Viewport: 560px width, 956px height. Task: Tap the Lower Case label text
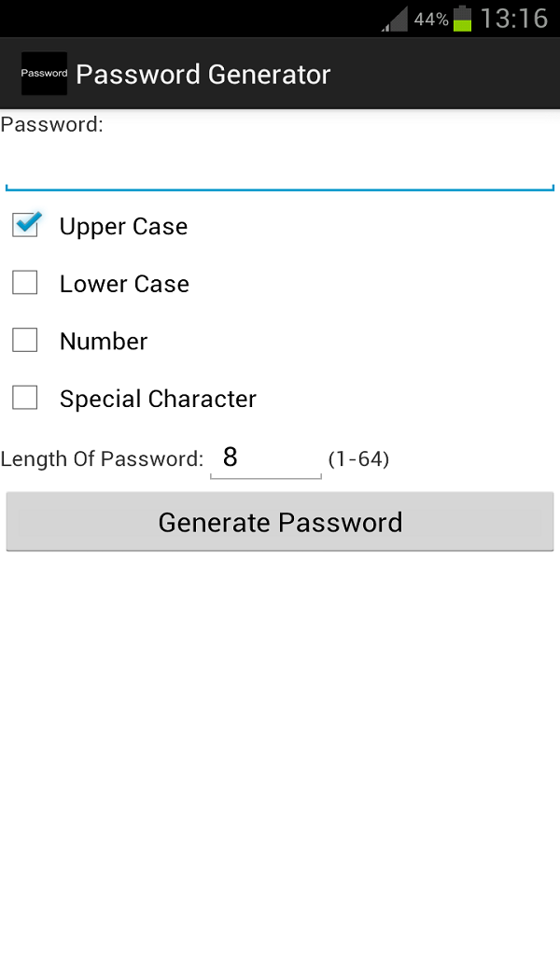(124, 284)
